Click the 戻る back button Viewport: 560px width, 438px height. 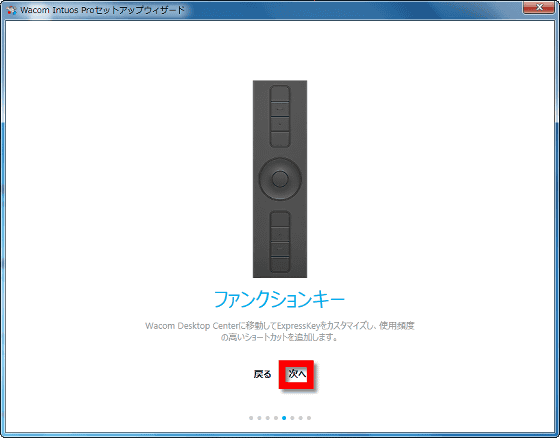click(262, 374)
